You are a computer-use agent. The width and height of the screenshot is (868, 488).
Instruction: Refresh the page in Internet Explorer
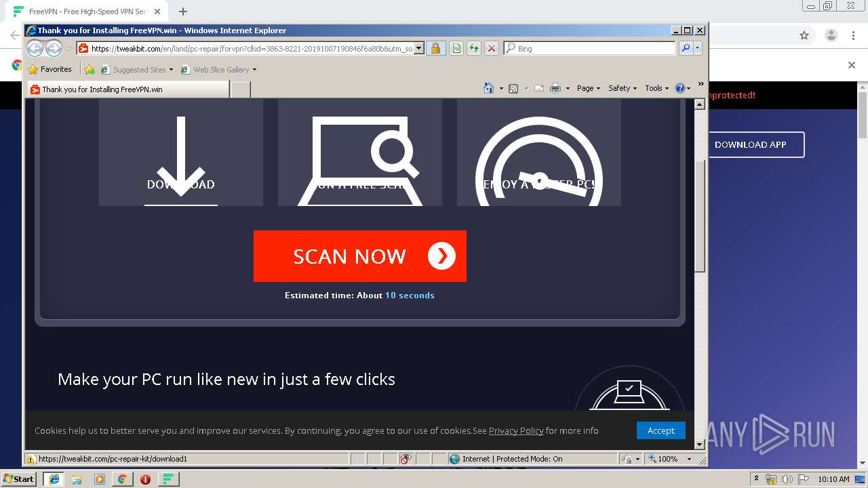(x=474, y=49)
